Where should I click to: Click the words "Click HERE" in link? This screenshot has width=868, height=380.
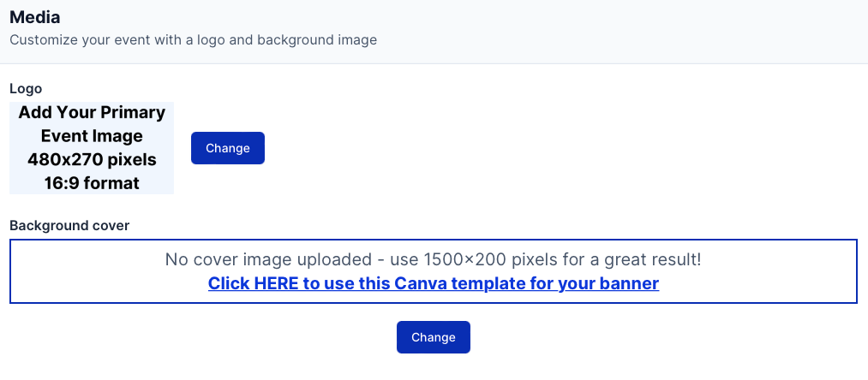coord(253,283)
